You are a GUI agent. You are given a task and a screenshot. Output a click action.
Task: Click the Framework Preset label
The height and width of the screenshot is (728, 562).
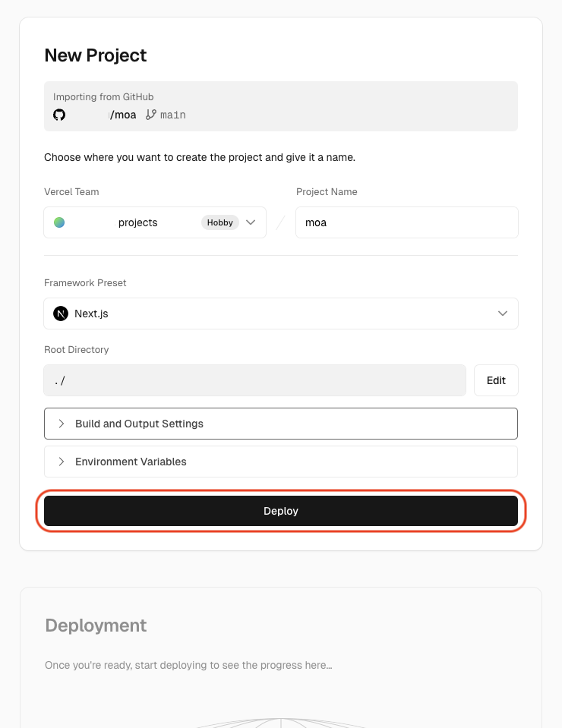[x=85, y=282]
